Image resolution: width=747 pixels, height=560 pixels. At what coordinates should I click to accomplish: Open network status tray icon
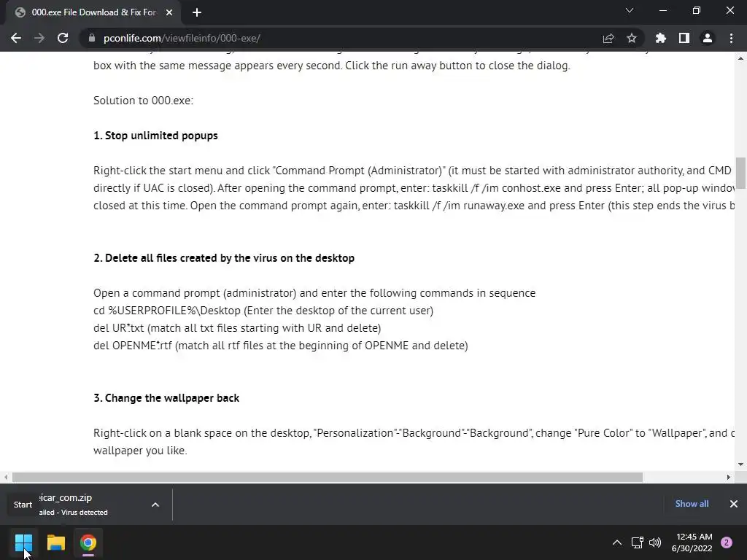[637, 542]
